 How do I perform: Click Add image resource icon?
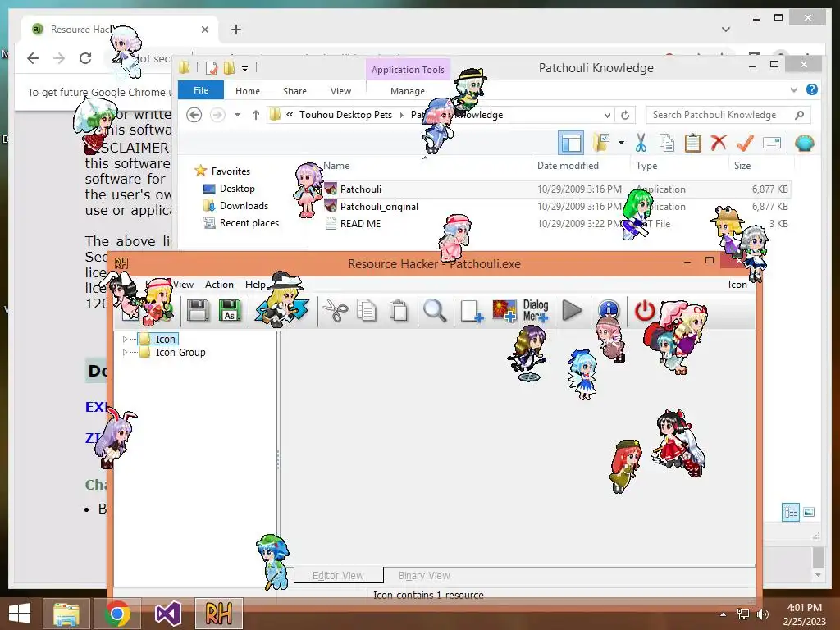pos(504,311)
